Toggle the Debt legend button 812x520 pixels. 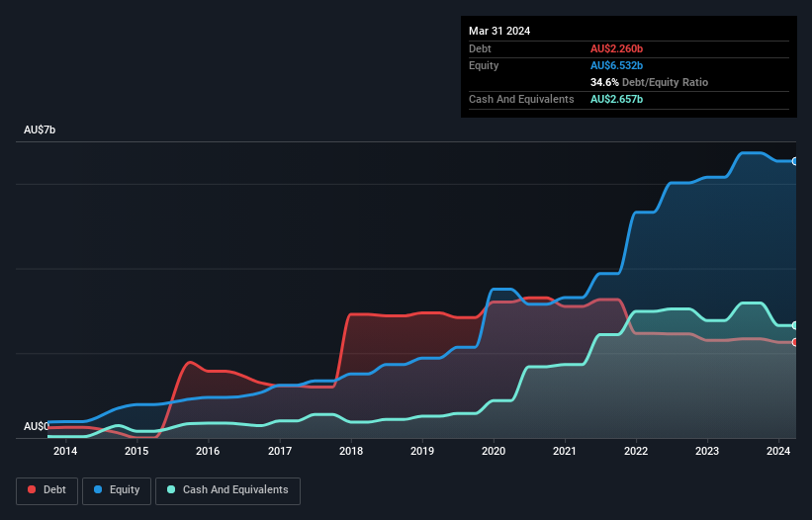pyautogui.click(x=47, y=490)
